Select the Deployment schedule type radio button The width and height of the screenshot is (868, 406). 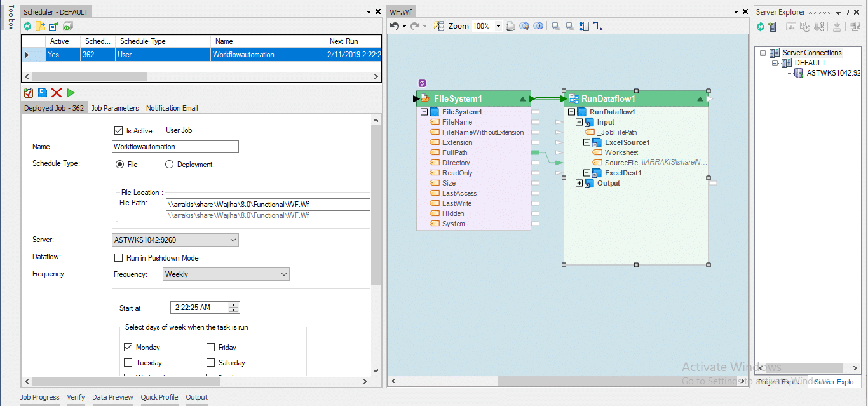(x=169, y=165)
